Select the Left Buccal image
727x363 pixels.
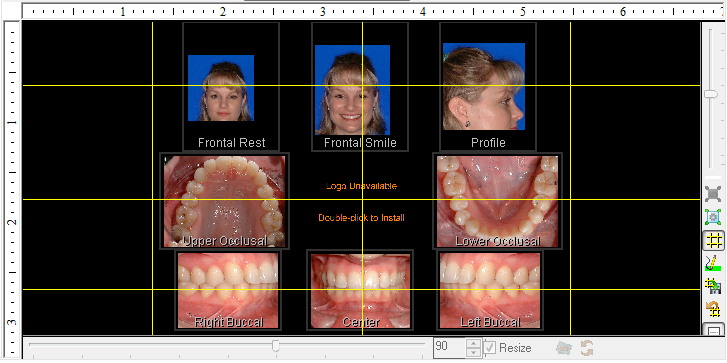point(490,290)
